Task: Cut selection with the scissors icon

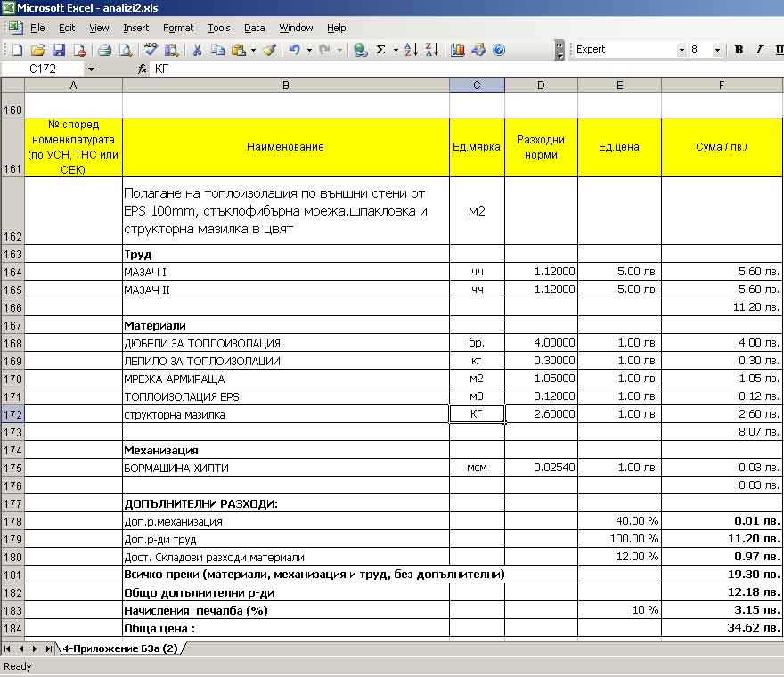Action: tap(197, 50)
